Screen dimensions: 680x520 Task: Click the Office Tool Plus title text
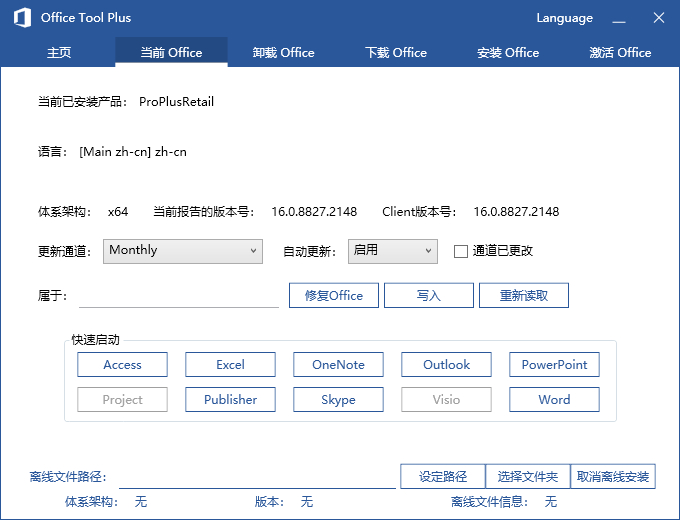pos(86,18)
